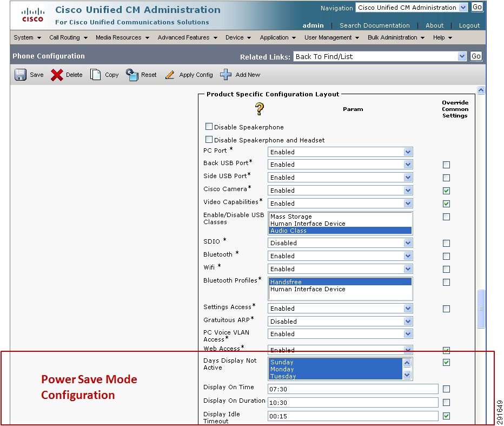504x426 pixels.
Task: Select Audio Class in USB Classes list
Action: (x=340, y=231)
